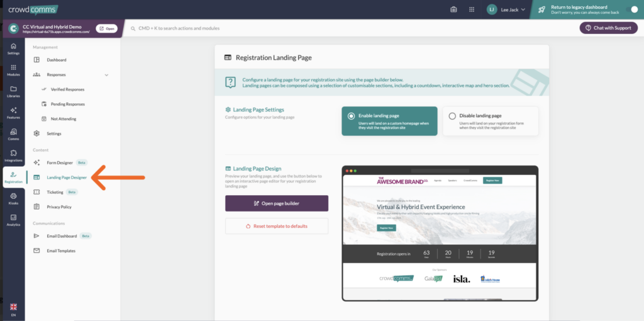Open EN language selector flag
The height and width of the screenshot is (321, 644).
(x=13, y=309)
